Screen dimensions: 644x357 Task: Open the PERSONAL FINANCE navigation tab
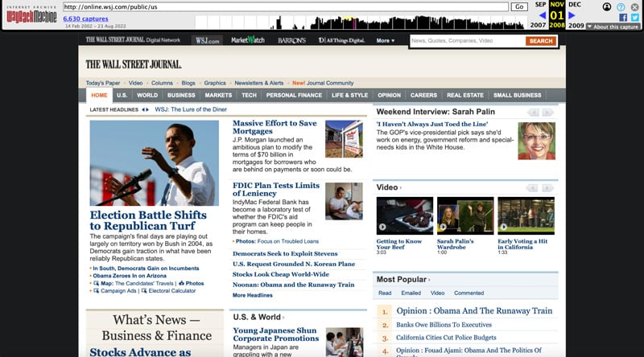pos(294,95)
